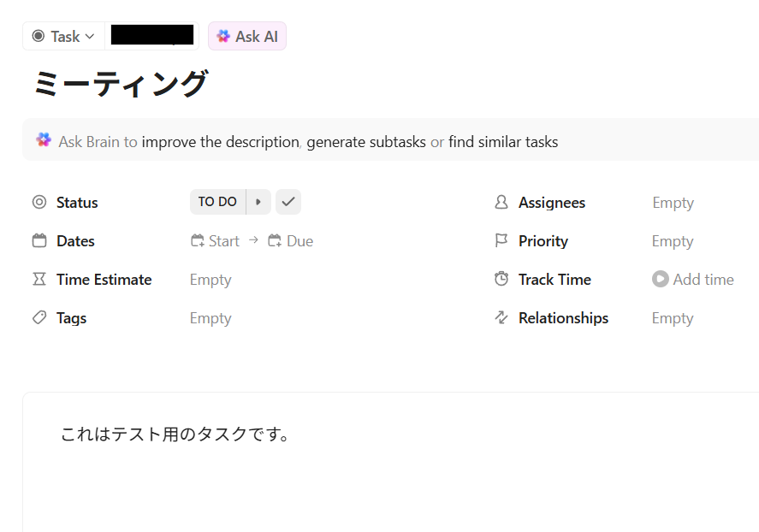Screen dimensions: 759x532
Task: Click the Due date calendar icon
Action: 276,241
